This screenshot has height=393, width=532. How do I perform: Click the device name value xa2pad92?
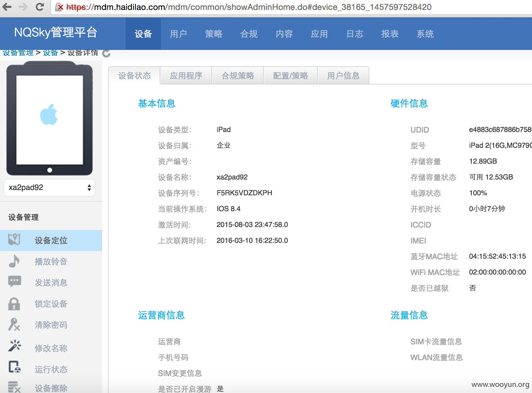click(x=232, y=177)
